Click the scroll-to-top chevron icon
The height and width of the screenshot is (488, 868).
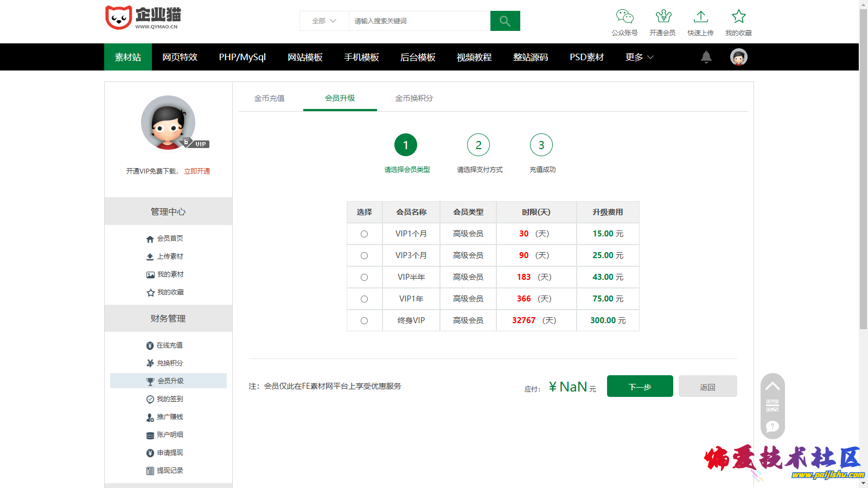point(773,386)
